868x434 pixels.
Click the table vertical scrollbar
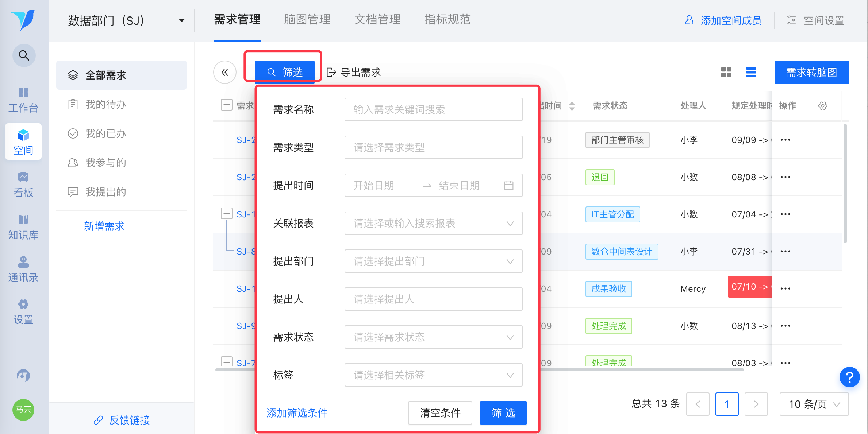coord(845,183)
